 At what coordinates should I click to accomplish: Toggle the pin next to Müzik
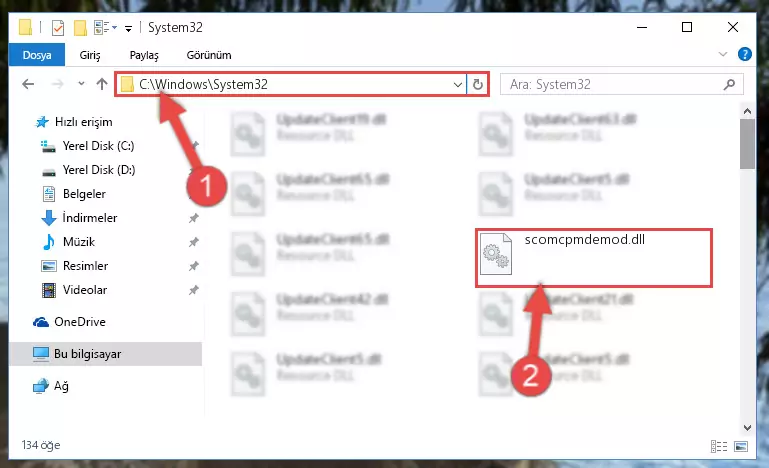[194, 242]
